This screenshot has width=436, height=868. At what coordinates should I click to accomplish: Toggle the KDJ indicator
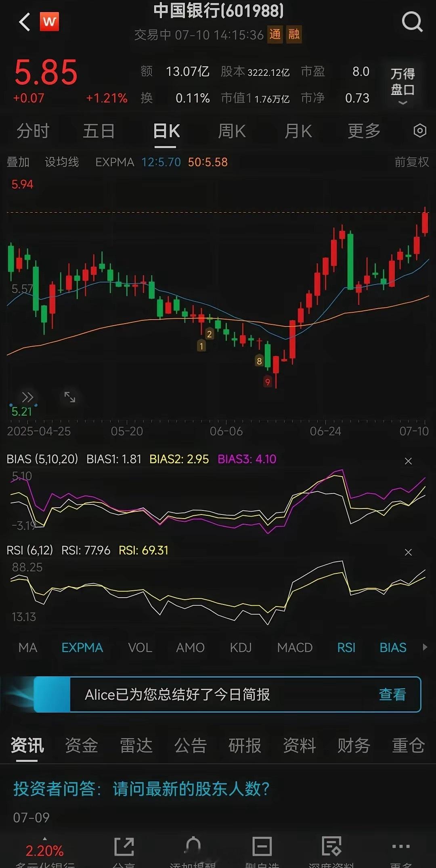click(241, 648)
